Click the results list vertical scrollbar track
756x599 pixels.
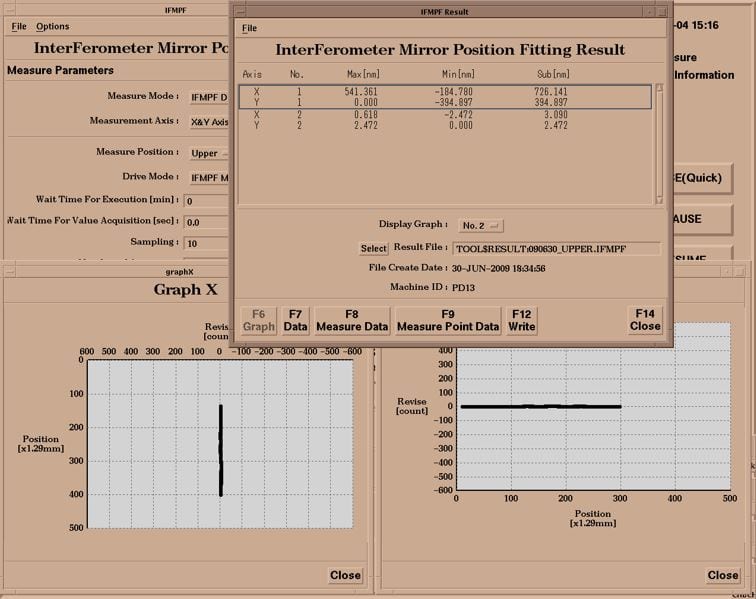[659, 144]
